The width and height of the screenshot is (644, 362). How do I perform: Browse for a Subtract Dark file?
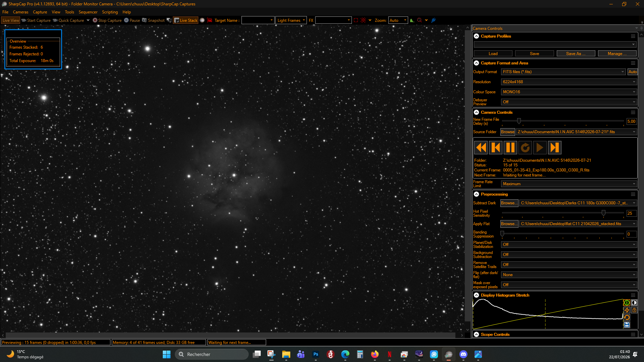pos(509,203)
